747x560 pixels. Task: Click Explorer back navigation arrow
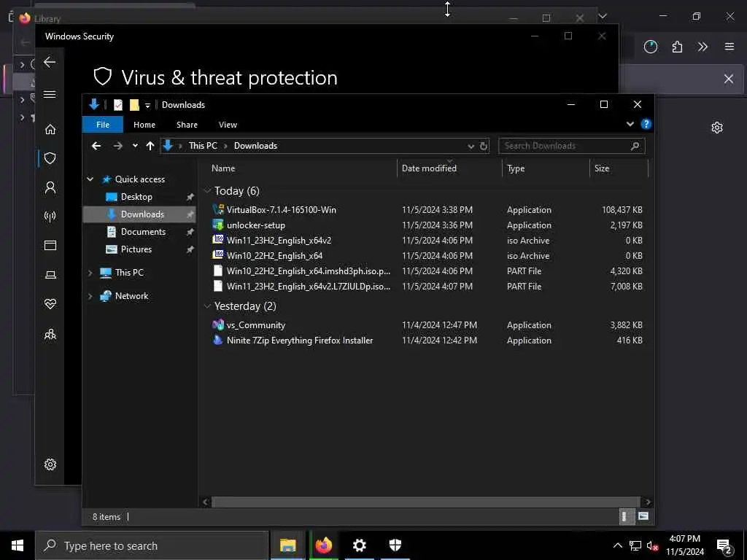tap(96, 146)
